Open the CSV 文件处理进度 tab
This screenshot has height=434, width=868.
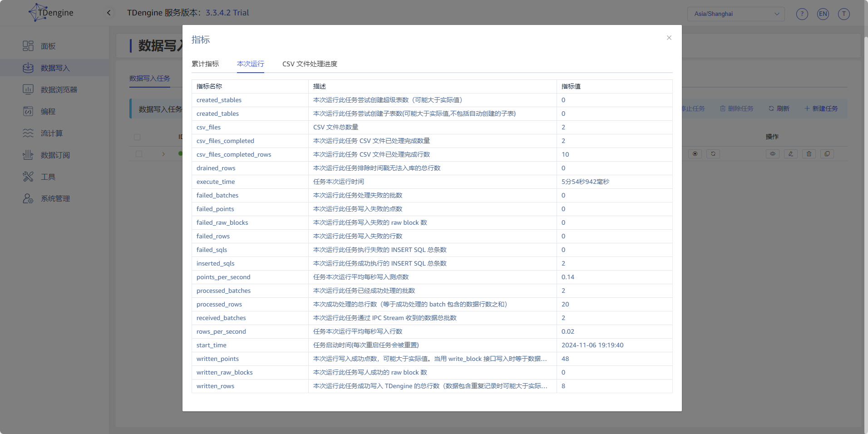[310, 64]
